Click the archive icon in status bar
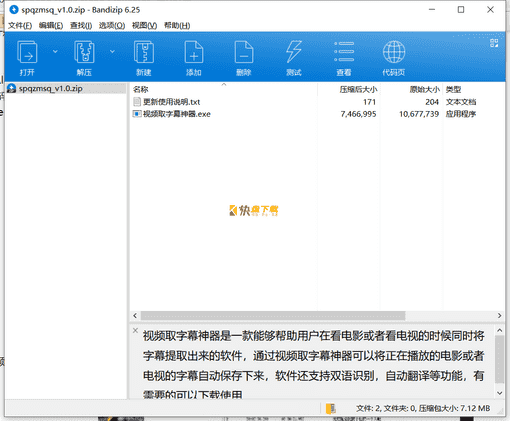This screenshot has height=421, width=510. [331, 408]
